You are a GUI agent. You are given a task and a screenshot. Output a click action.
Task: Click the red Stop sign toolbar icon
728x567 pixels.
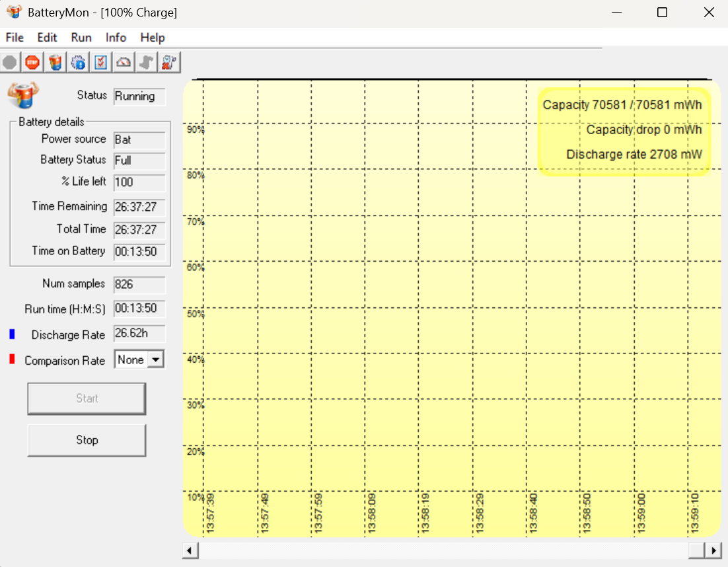tap(32, 63)
